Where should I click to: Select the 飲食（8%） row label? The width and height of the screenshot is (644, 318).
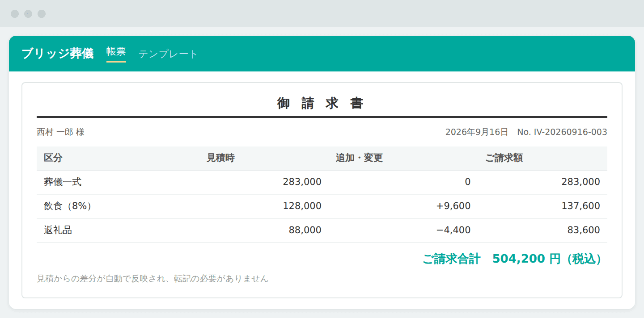click(x=68, y=206)
